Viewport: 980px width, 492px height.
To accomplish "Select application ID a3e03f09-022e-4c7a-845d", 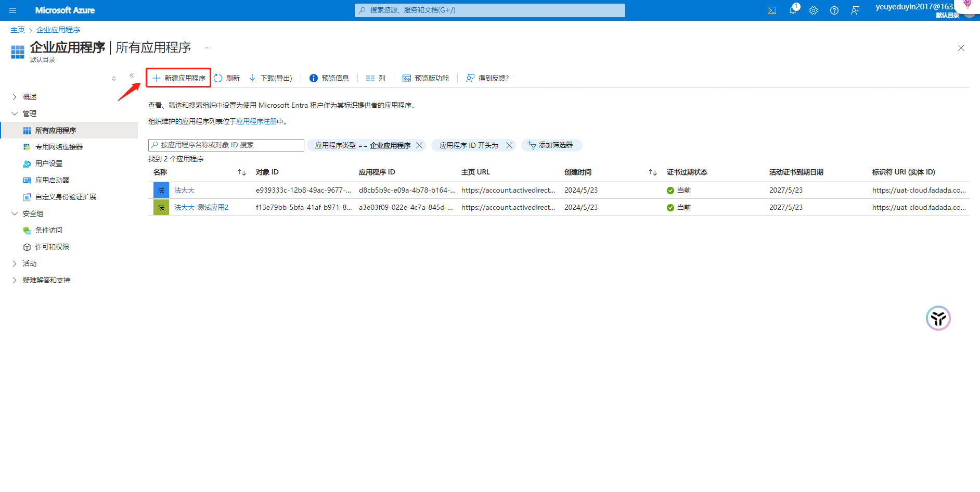I will [x=406, y=208].
